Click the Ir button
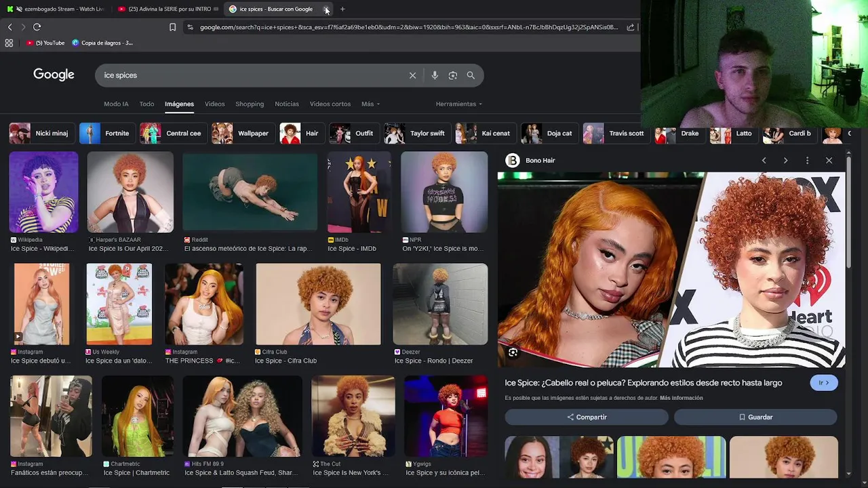868x488 pixels. pyautogui.click(x=824, y=383)
